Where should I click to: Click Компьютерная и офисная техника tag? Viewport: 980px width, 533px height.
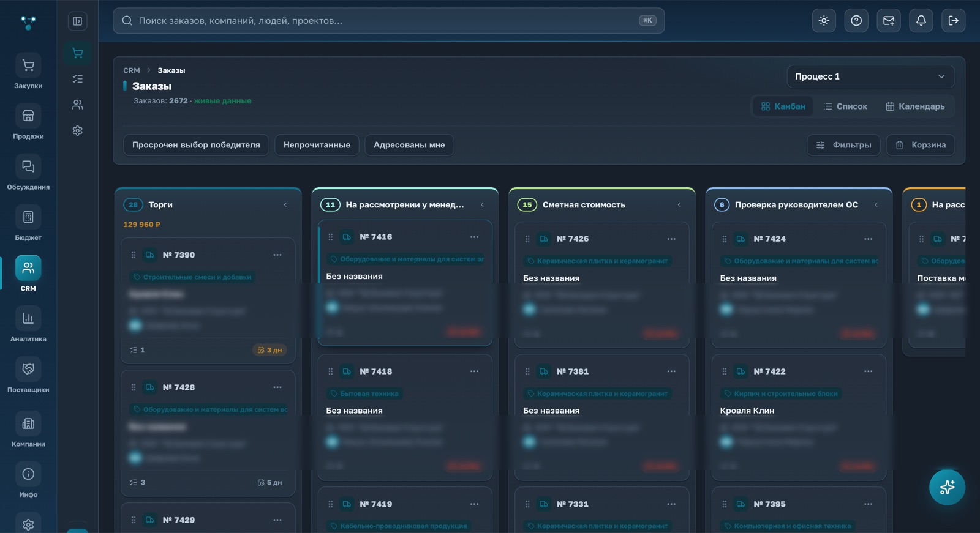788,526
